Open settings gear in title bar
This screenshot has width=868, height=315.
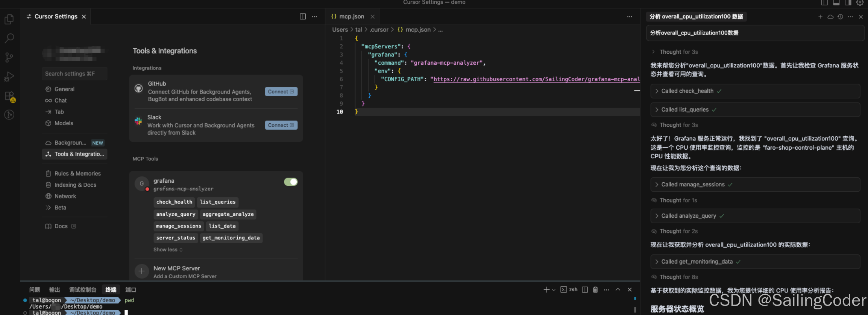pos(860,3)
